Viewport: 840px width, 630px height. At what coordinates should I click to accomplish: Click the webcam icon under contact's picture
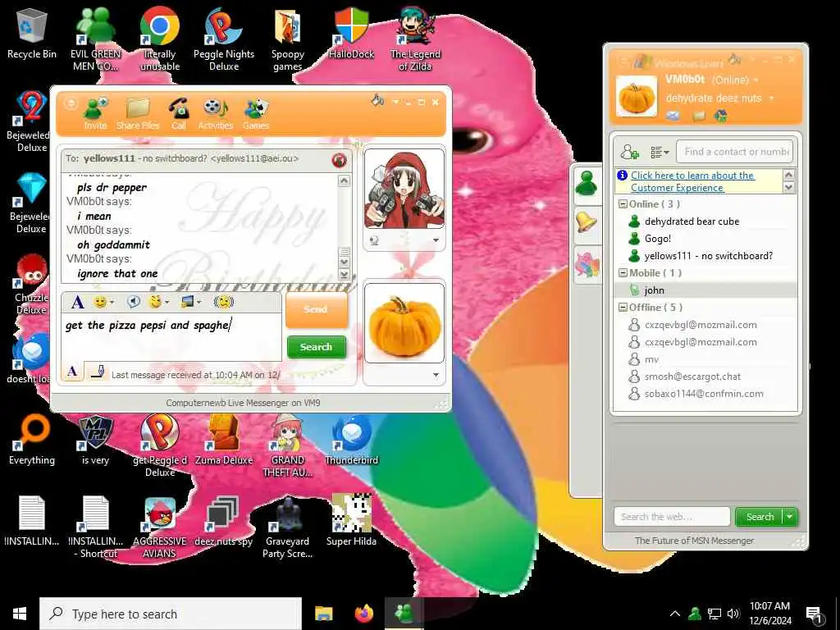(374, 240)
